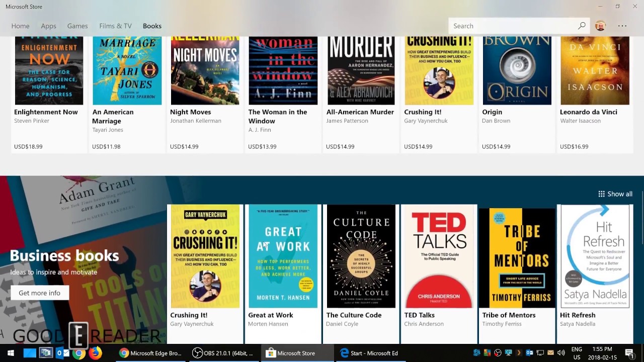Switch to Microsoft Store taskbar window
The height and width of the screenshot is (362, 644).
(x=297, y=353)
